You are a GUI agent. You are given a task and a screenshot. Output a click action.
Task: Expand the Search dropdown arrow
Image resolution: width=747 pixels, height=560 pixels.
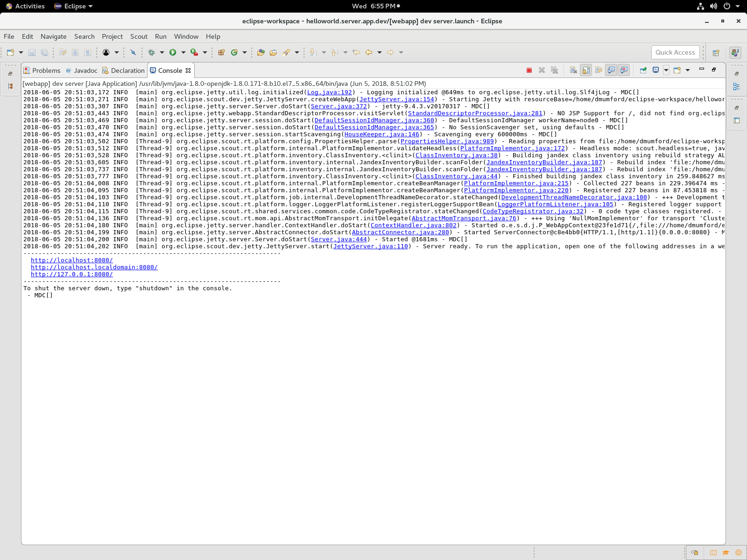(x=297, y=52)
